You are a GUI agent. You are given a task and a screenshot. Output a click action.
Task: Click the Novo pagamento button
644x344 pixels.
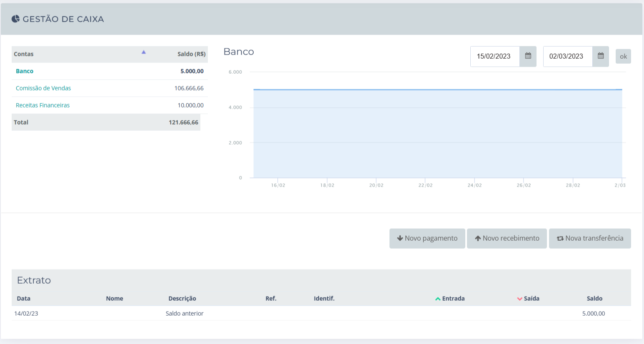click(x=427, y=238)
